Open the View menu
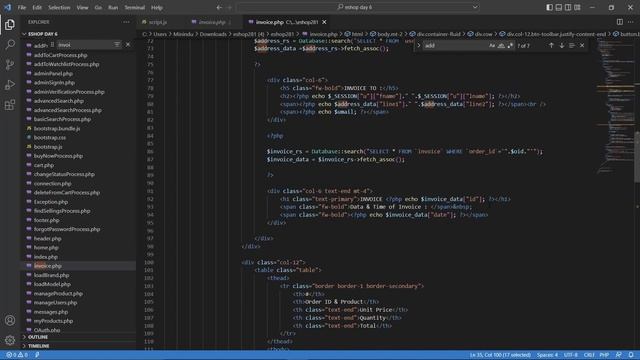The height and width of the screenshot is (360, 640). click(82, 7)
